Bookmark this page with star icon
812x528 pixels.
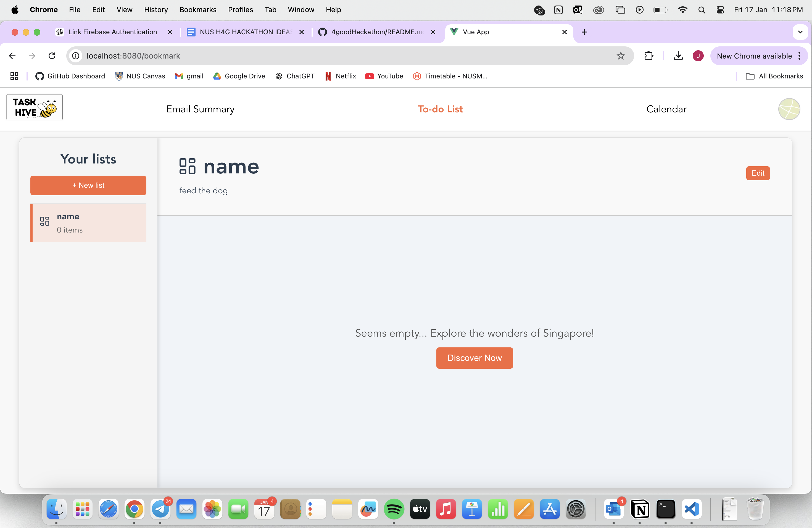click(x=621, y=56)
